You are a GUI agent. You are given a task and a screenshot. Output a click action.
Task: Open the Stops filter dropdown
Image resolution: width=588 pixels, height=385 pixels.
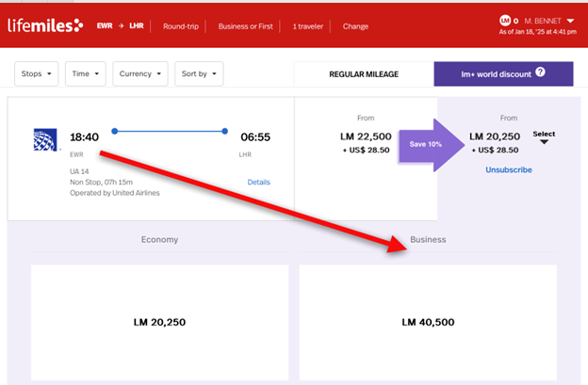[37, 73]
